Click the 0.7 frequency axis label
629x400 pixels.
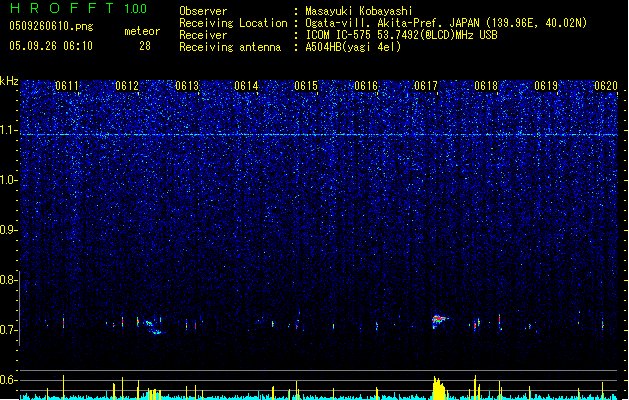pyautogui.click(x=9, y=330)
